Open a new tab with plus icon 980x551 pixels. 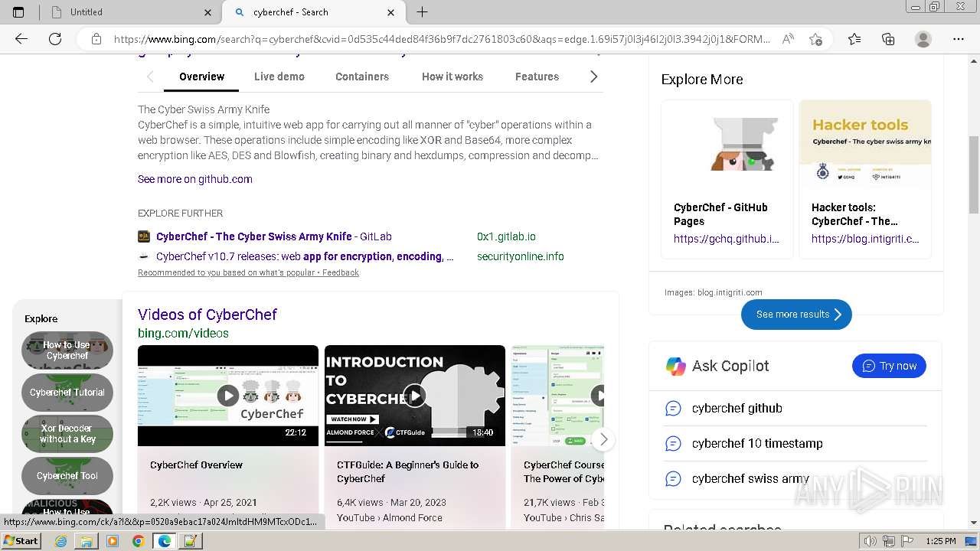tap(422, 12)
